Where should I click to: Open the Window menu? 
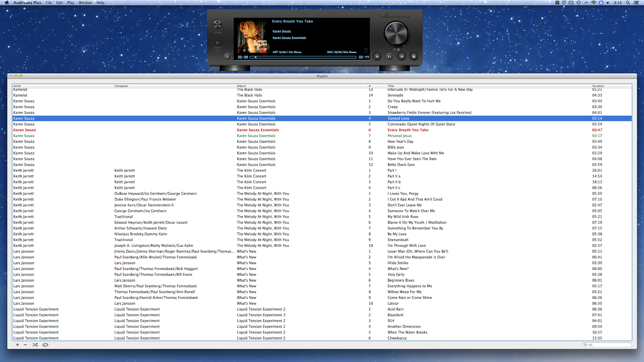85,3
